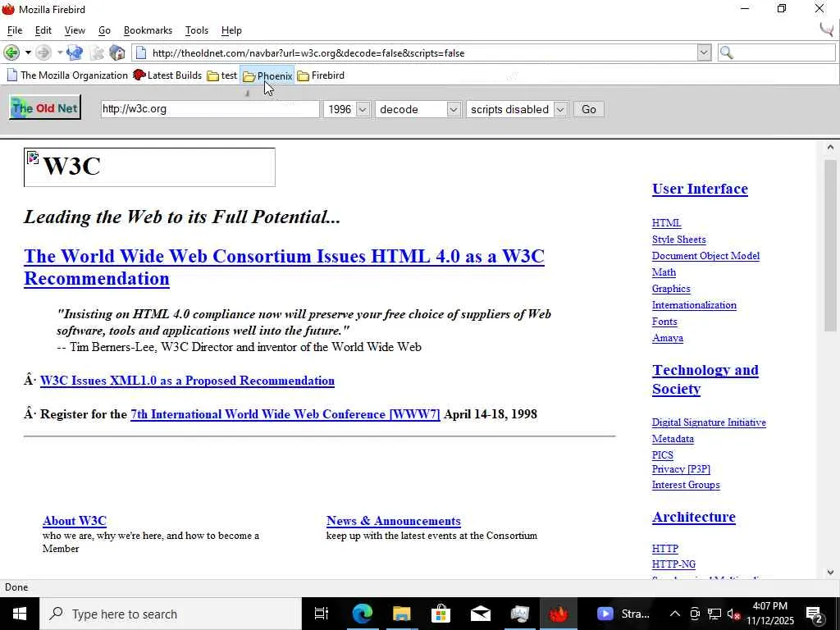Open the Phoenix bookmarks folder
Viewport: 840px width, 630px height.
coord(267,76)
